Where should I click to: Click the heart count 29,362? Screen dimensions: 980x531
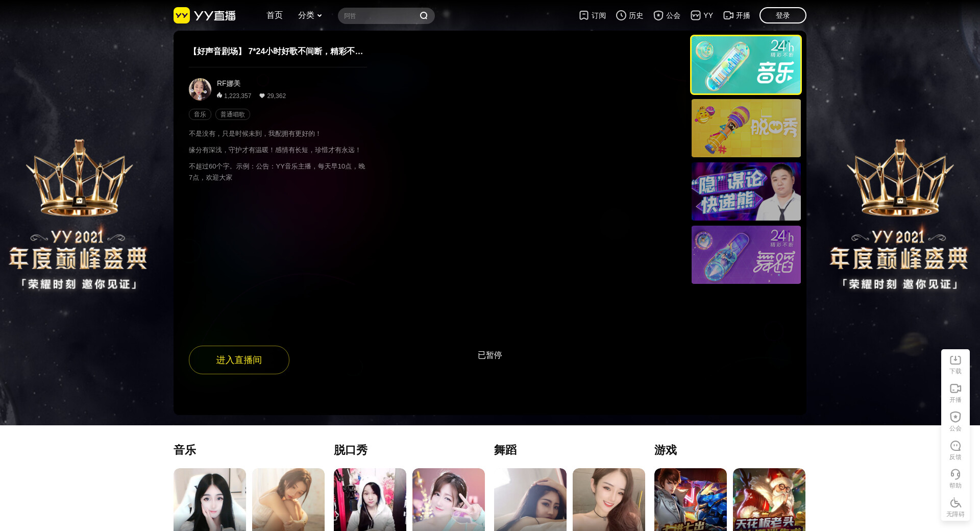click(273, 95)
